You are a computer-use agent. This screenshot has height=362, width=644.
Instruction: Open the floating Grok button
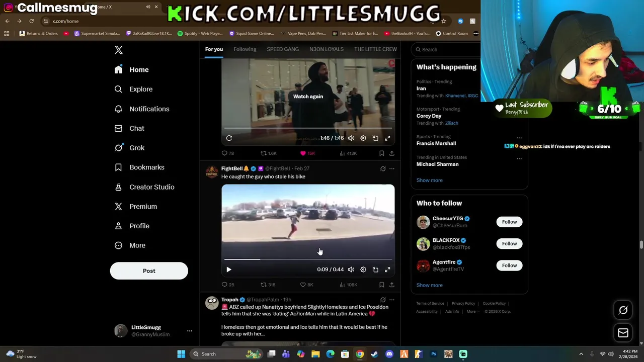coord(623,310)
